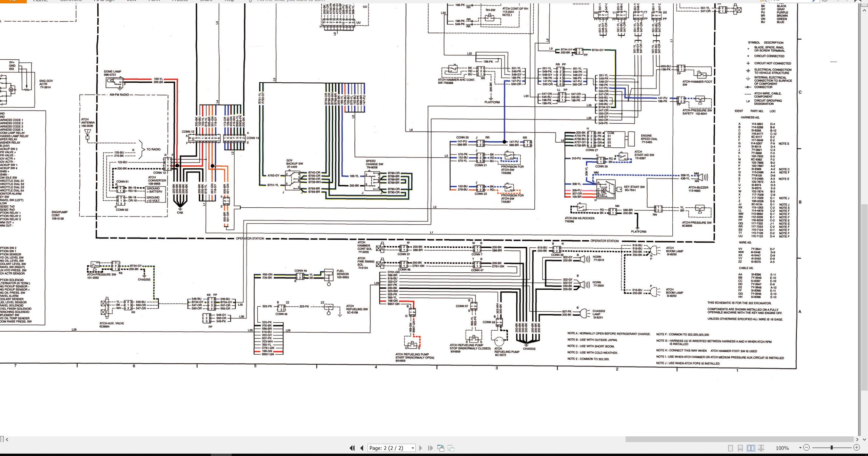868x456 pixels.
Task: Go to the first page
Action: (352, 448)
